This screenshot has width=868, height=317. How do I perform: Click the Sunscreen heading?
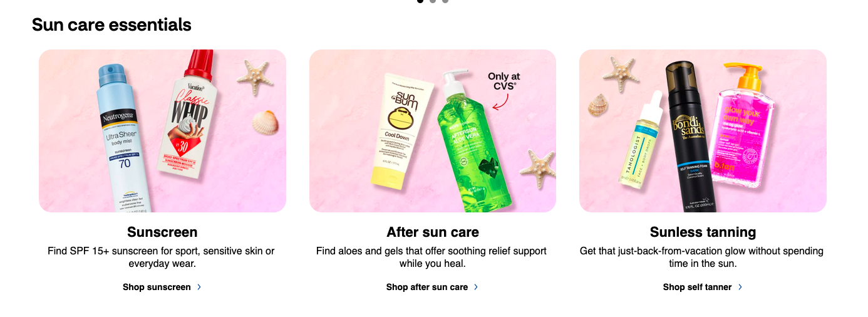click(x=162, y=232)
